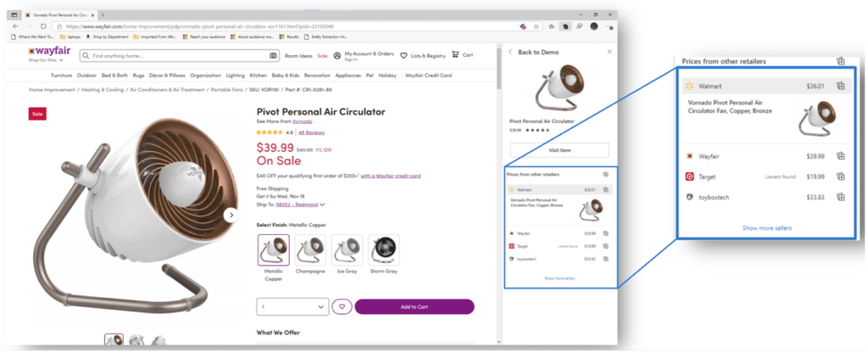Image resolution: width=868 pixels, height=353 pixels.
Task: Click the Show more sellers link
Action: pyautogui.click(x=559, y=278)
